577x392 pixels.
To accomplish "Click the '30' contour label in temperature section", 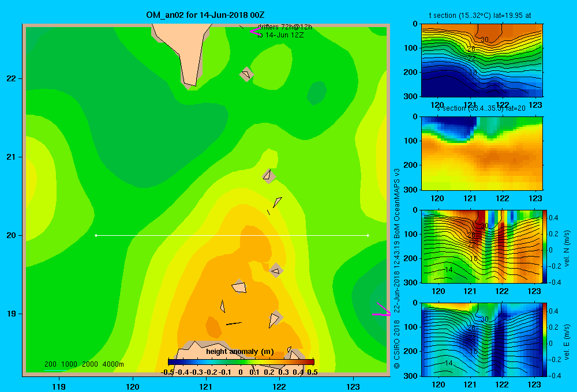I will click(x=484, y=40).
